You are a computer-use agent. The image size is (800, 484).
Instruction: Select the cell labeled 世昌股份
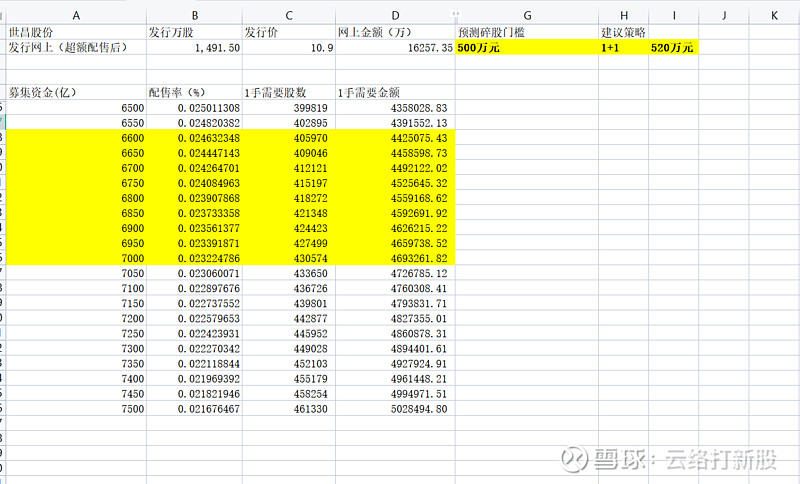tap(77, 32)
